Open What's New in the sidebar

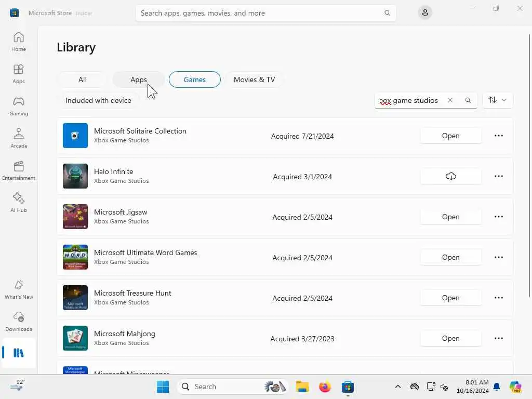tap(19, 290)
